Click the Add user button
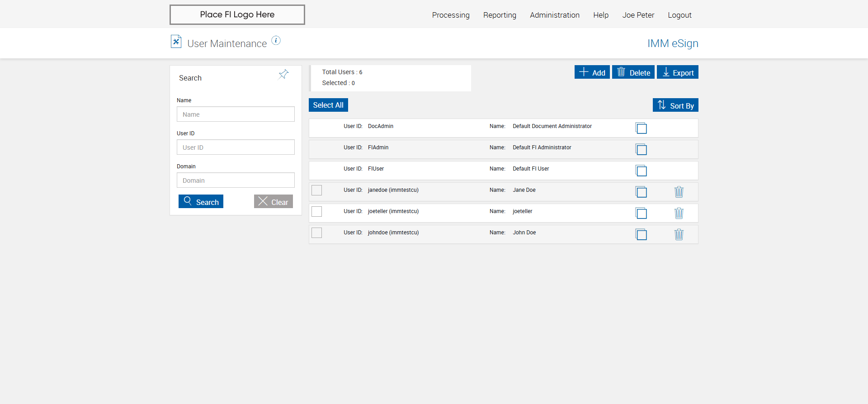 point(592,72)
